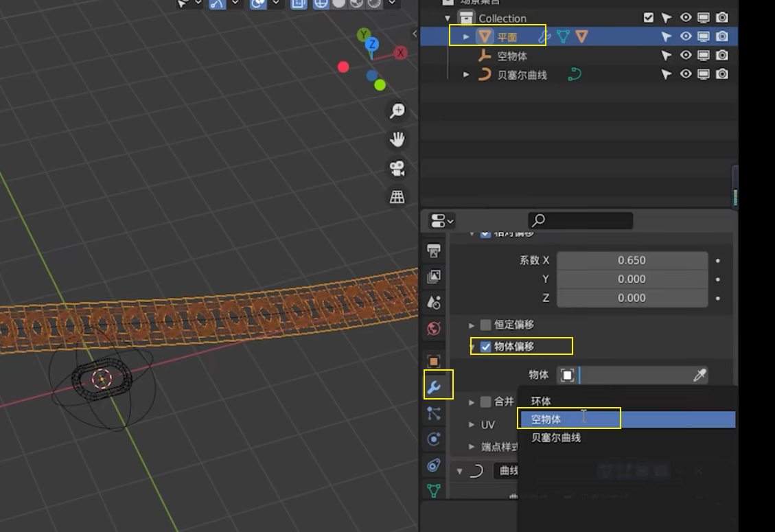Open the Particles properties tab
The width and height of the screenshot is (775, 532).
coord(434,413)
